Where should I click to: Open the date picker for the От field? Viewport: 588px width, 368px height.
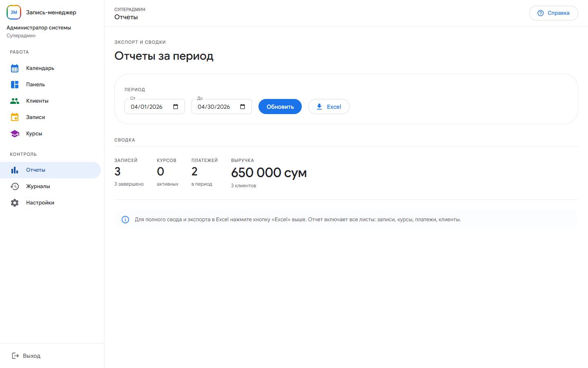pos(176,107)
